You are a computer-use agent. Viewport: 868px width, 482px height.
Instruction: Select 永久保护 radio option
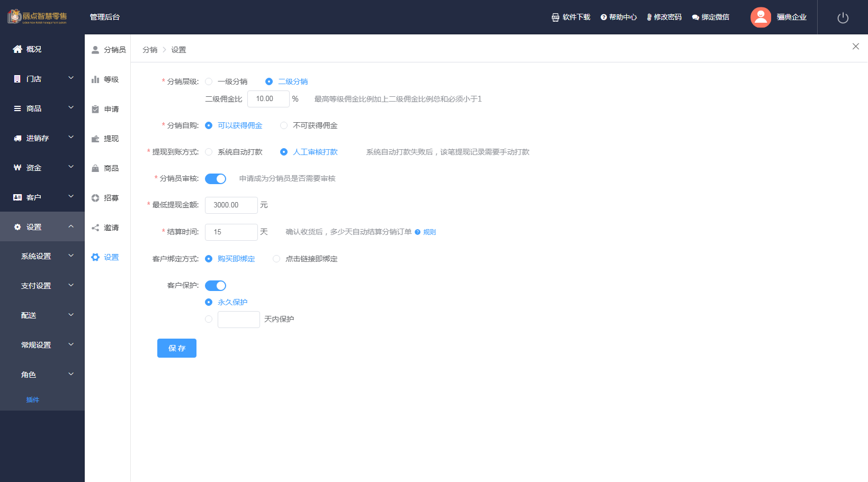pos(209,302)
